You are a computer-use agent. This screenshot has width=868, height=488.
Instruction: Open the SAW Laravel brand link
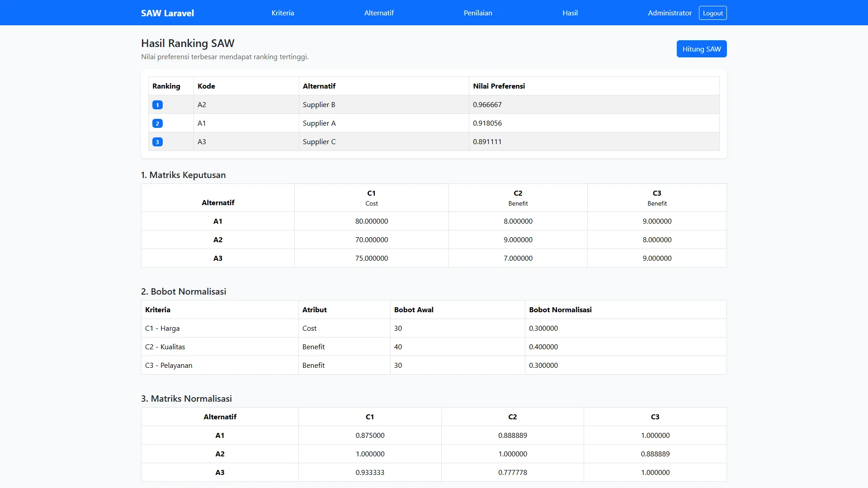pos(167,13)
